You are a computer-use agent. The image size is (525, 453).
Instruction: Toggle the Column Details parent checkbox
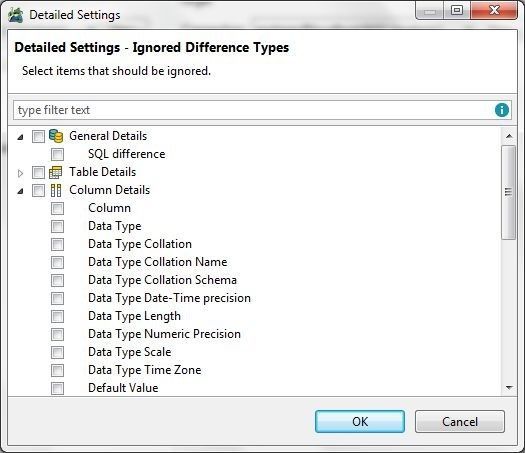click(x=38, y=190)
